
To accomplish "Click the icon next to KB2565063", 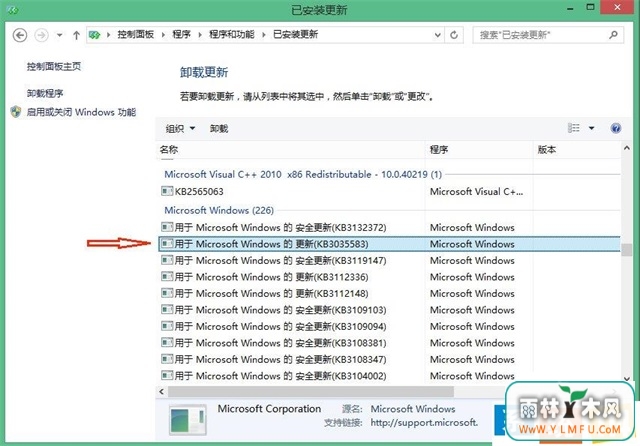I will pos(167,191).
